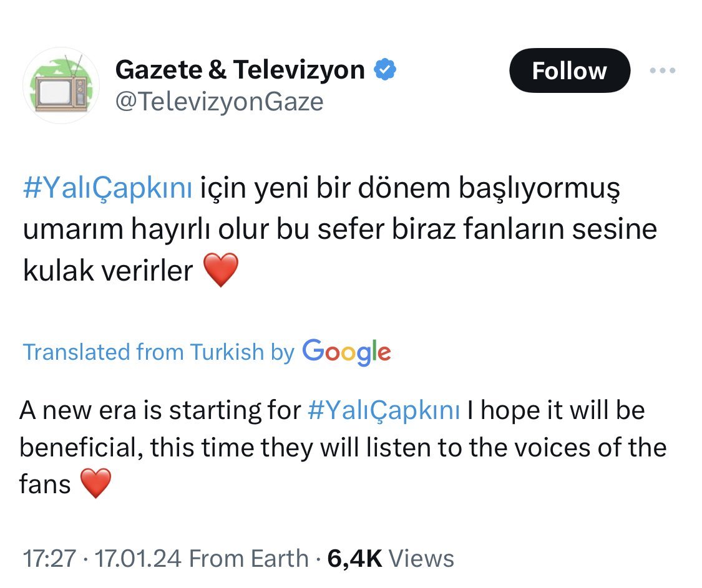This screenshot has height=588, width=702.
Task: Click the 17.01.24 post date
Action: tap(137, 558)
